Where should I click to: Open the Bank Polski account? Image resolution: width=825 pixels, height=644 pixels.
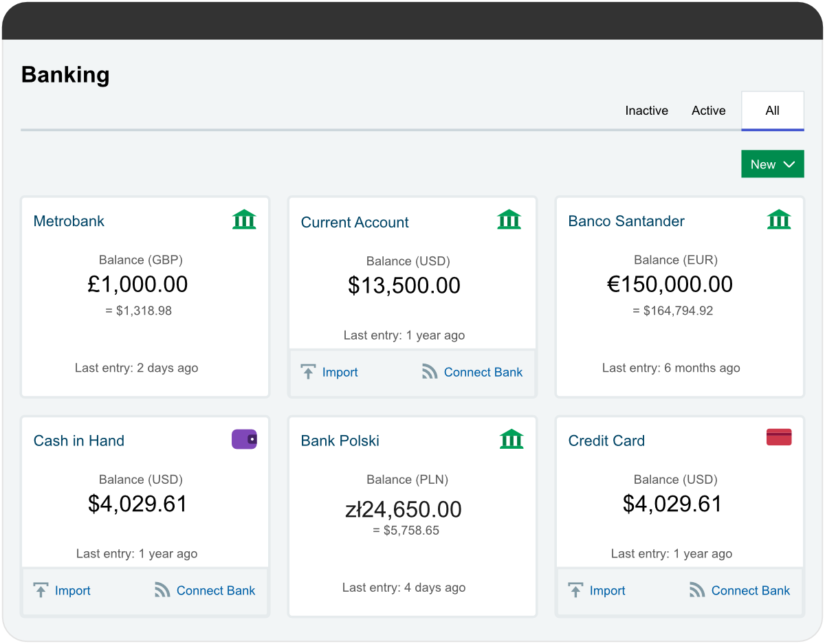point(340,441)
